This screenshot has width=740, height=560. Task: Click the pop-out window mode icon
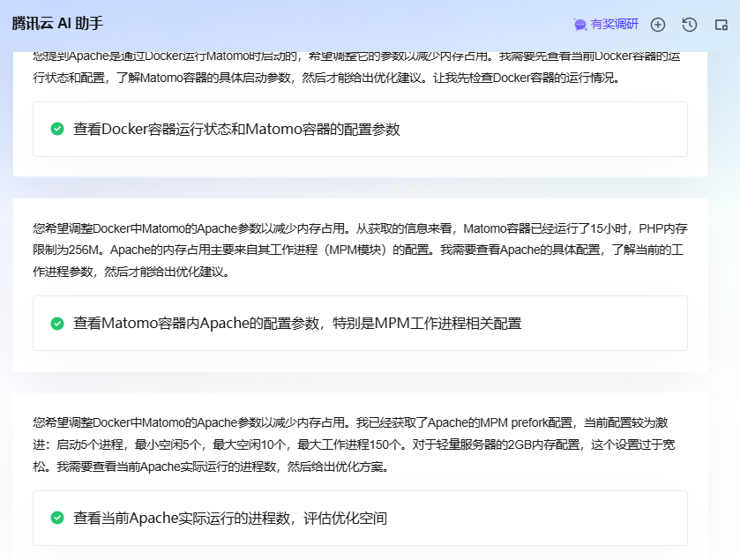click(x=721, y=25)
